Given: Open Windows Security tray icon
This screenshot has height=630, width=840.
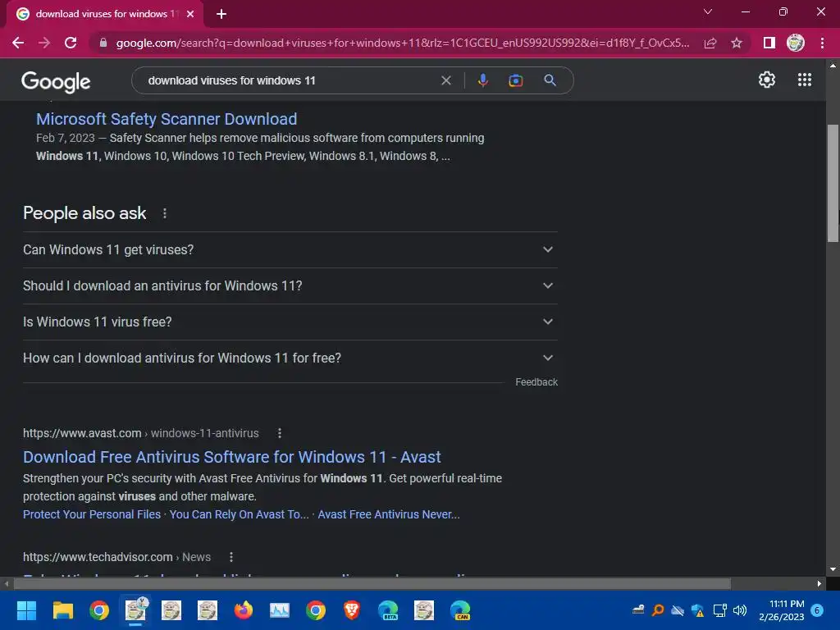Looking at the screenshot, I should pos(698,610).
